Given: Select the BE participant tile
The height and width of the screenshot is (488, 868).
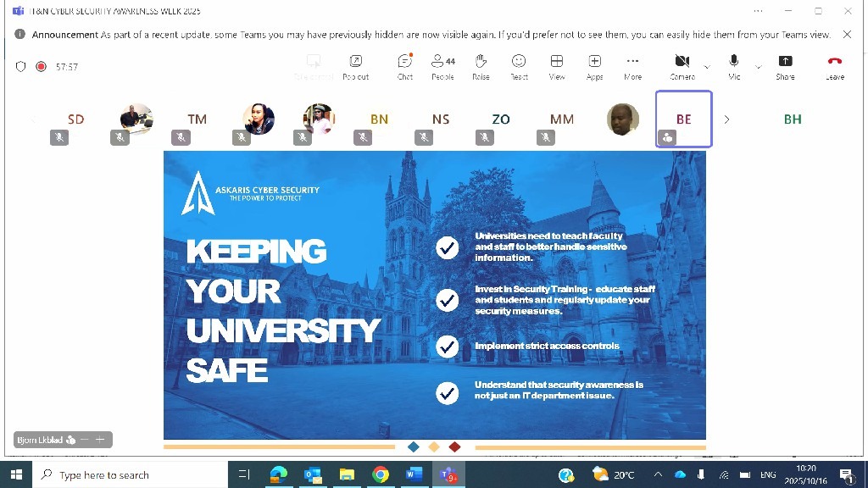Looking at the screenshot, I should point(683,119).
